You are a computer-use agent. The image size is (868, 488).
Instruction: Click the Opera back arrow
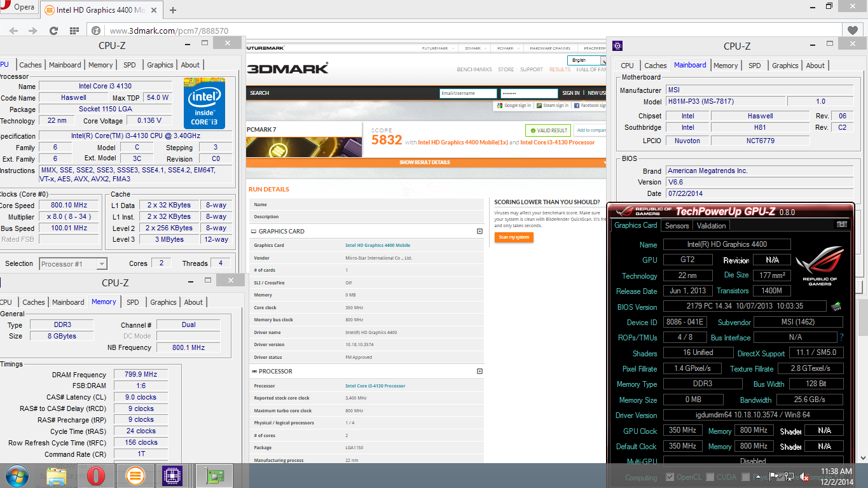(x=13, y=31)
